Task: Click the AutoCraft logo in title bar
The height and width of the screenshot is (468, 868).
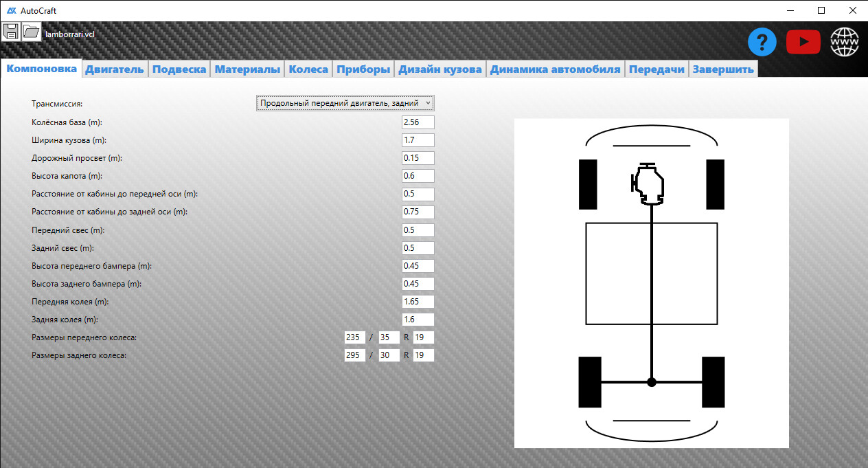Action: click(x=11, y=10)
